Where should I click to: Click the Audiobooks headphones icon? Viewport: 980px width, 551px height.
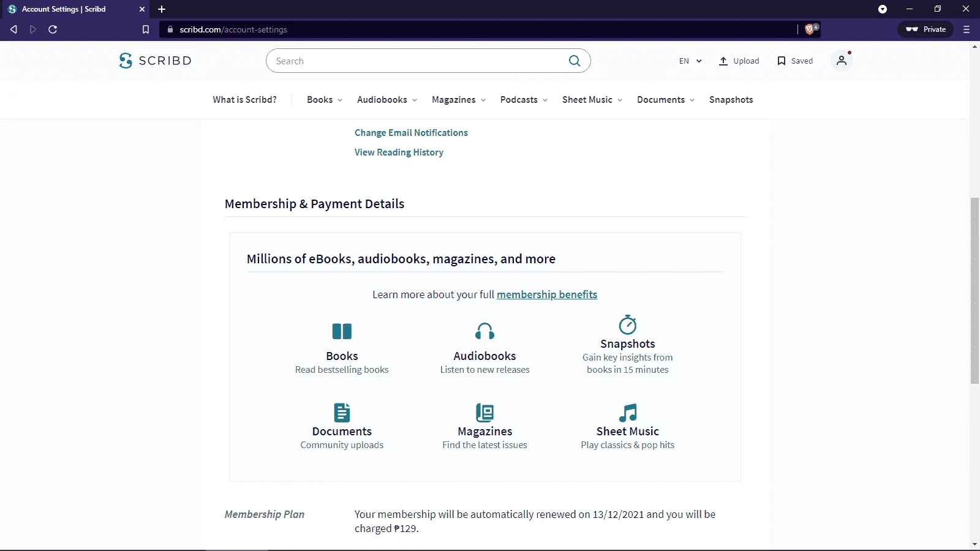[485, 331]
